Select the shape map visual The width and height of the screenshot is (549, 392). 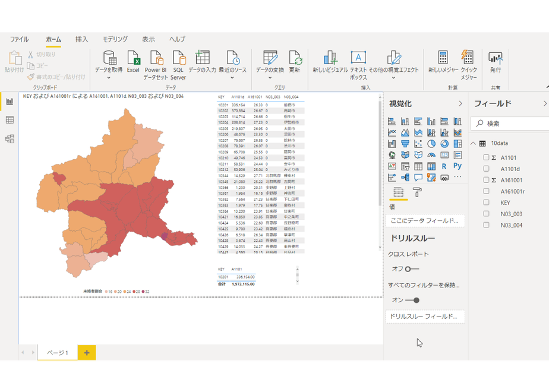pos(418,155)
